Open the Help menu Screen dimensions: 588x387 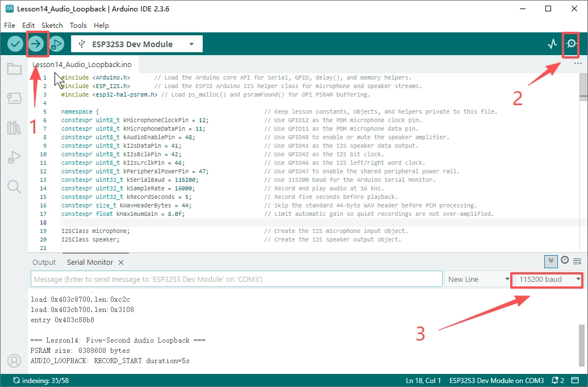click(101, 25)
